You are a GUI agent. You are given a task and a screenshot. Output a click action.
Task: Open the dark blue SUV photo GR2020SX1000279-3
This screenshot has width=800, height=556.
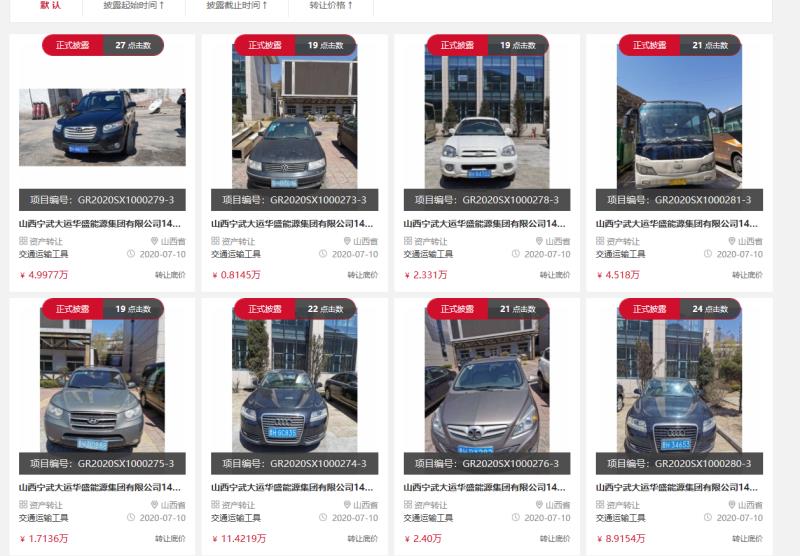pos(102,127)
